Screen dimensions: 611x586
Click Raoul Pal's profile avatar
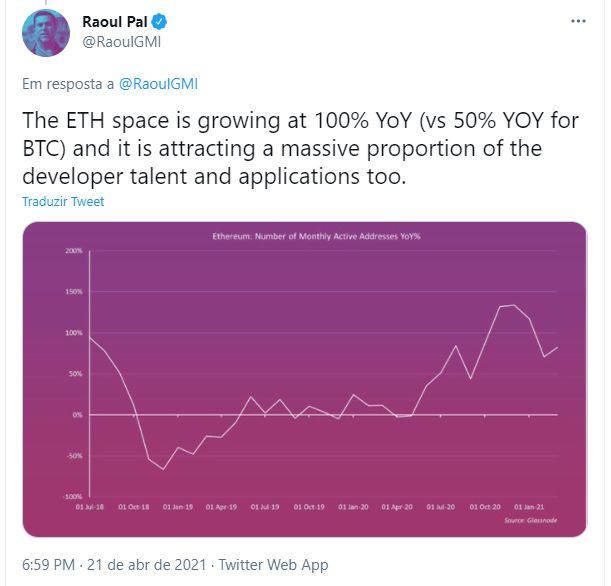(46, 33)
